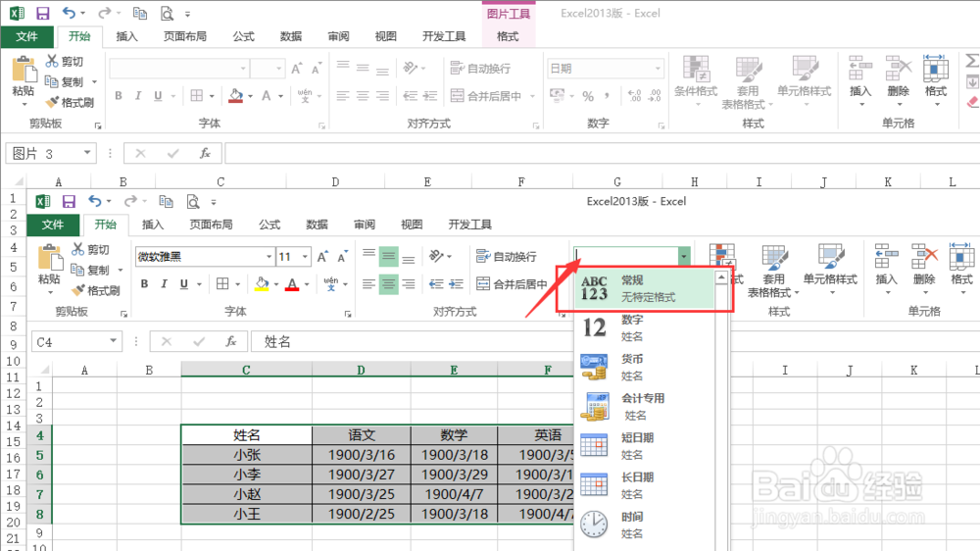This screenshot has height=551, width=980.
Task: Toggle 自动换行 wrap text in the main ribbon
Action: (x=480, y=69)
